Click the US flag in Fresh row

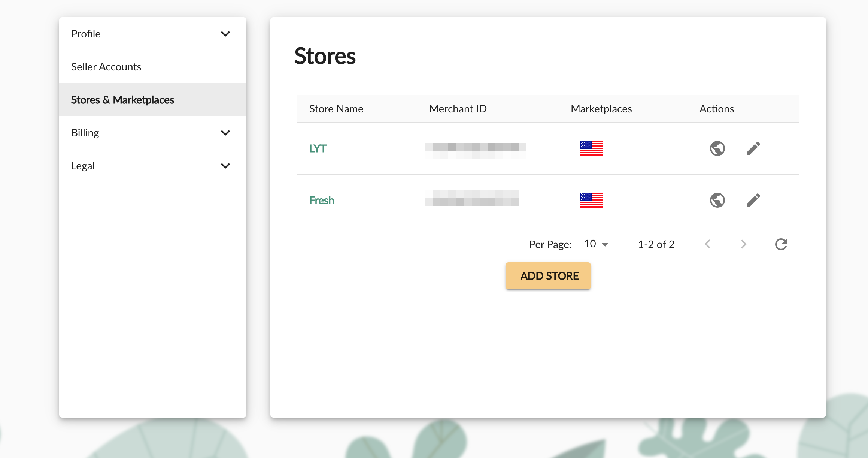591,200
